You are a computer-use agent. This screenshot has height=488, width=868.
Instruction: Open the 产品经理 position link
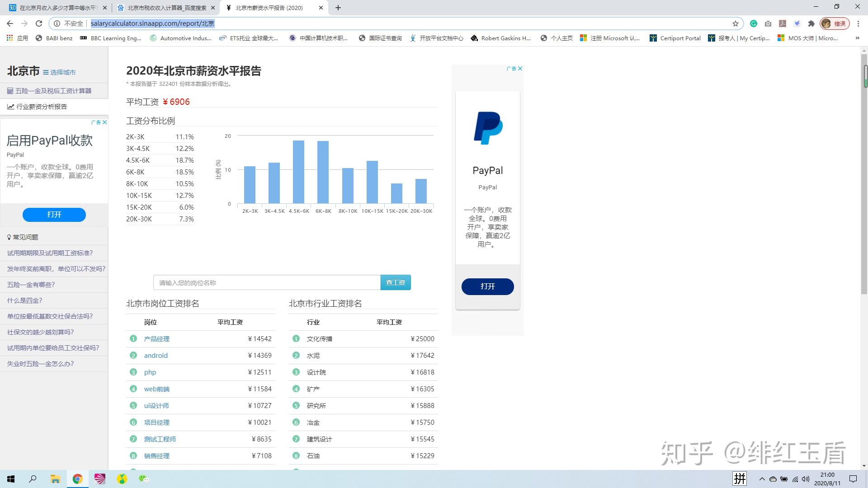coord(156,339)
